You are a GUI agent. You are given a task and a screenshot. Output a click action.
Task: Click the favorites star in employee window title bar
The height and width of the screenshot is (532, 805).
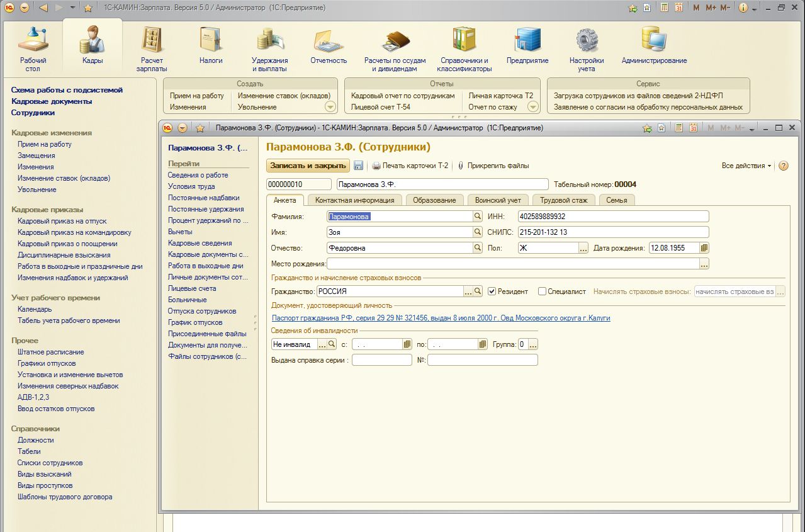tap(200, 128)
